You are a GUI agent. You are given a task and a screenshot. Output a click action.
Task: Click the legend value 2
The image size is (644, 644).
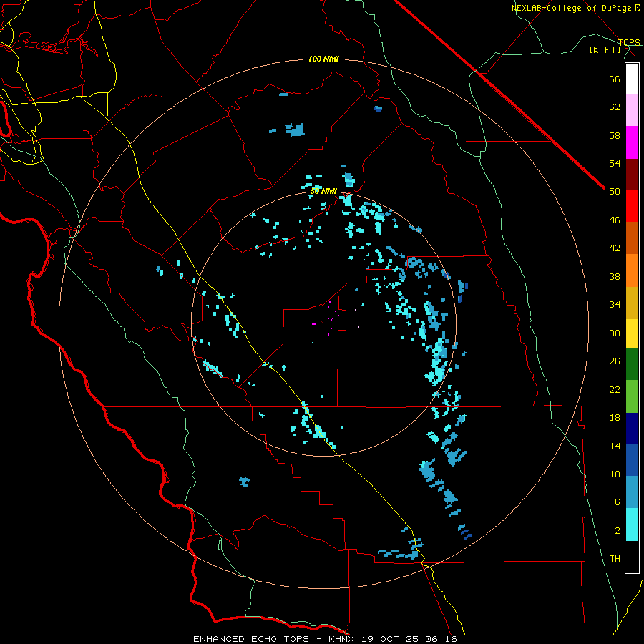[x=618, y=531]
